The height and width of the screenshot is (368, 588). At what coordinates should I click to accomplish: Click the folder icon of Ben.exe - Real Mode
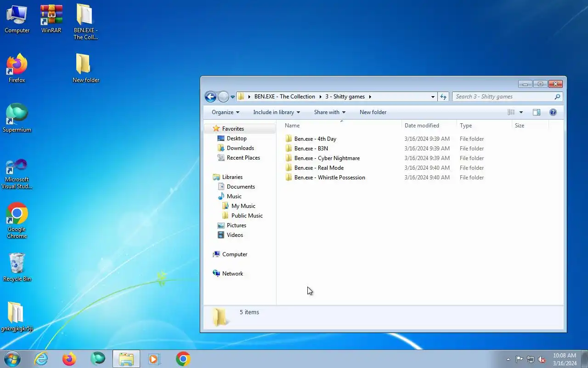288,168
